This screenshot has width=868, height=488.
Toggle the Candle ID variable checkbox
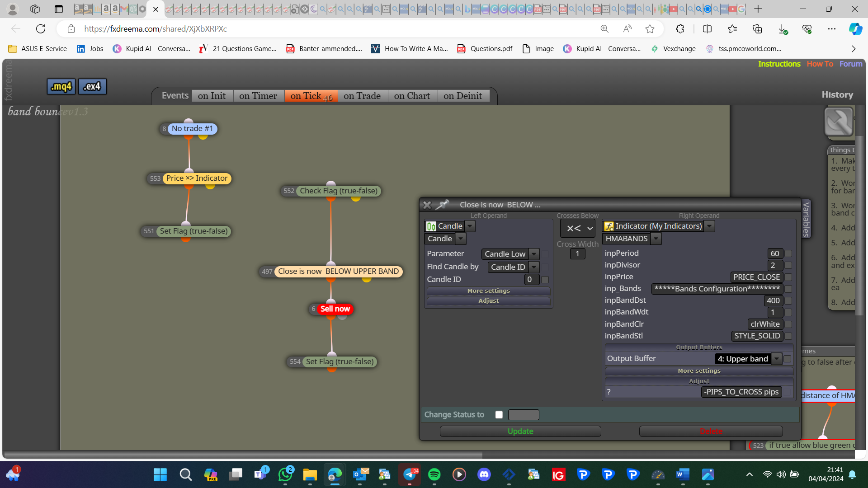545,280
